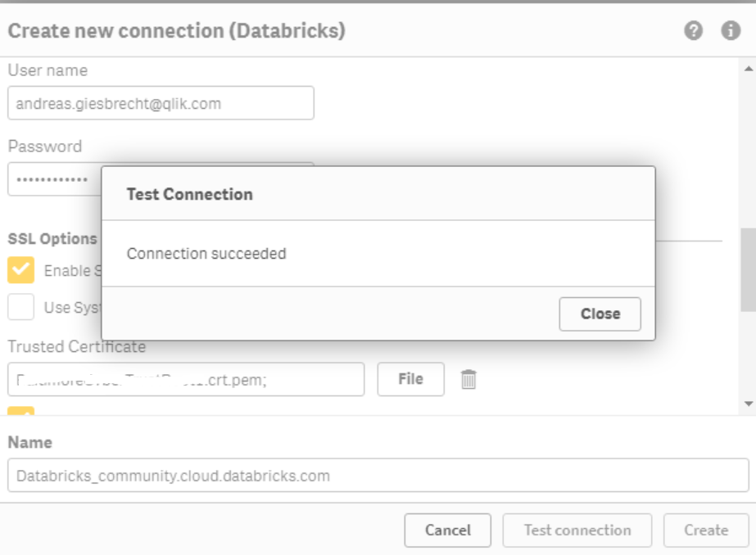Click the scroll down arrow
This screenshot has width=756, height=555.
[748, 404]
